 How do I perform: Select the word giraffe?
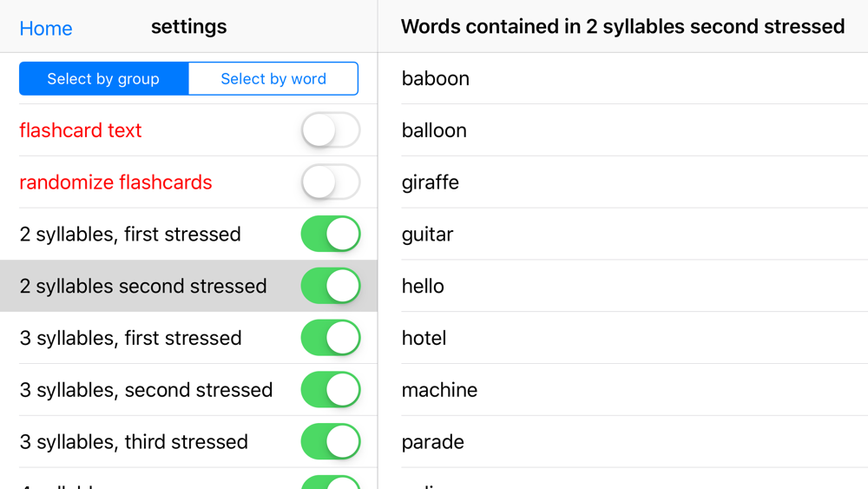point(431,182)
